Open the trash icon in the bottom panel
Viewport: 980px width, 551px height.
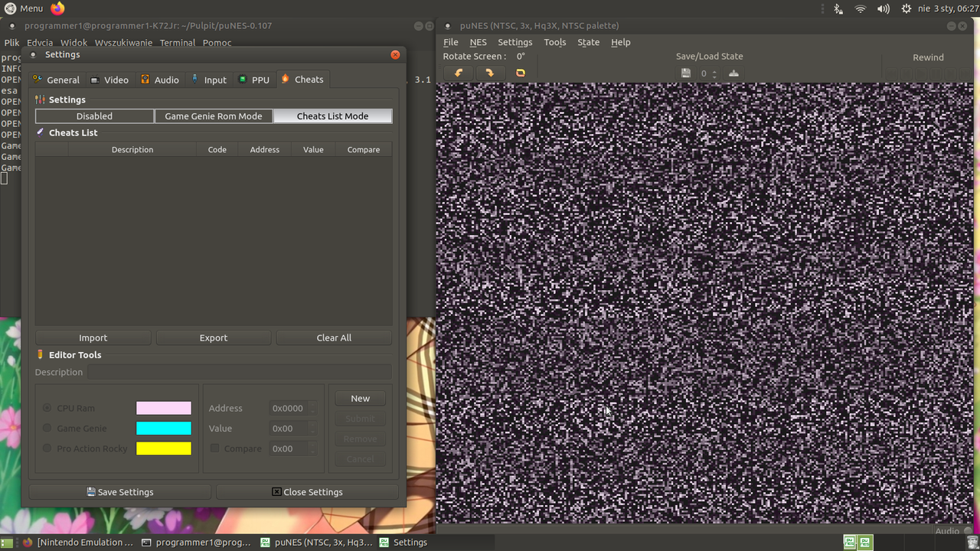(x=972, y=543)
